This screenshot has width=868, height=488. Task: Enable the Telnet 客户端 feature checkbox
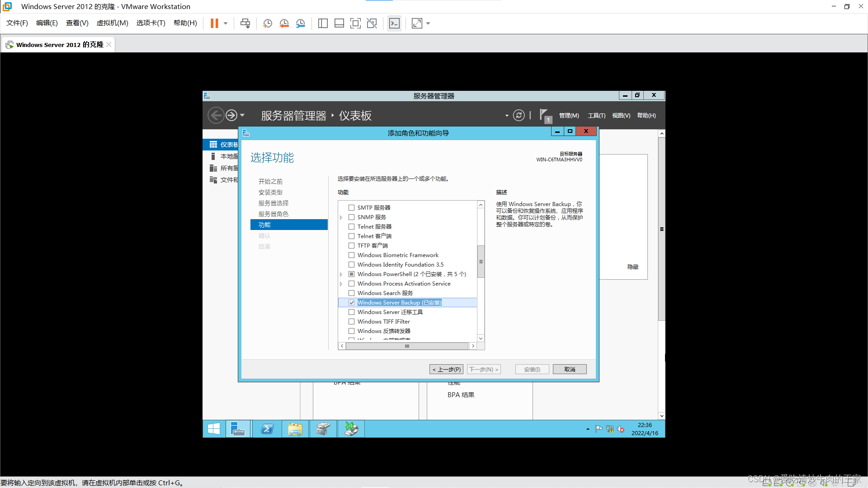(x=351, y=236)
